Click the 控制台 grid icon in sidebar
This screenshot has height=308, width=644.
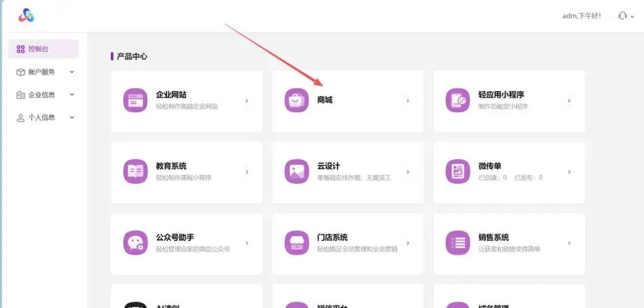tap(20, 50)
